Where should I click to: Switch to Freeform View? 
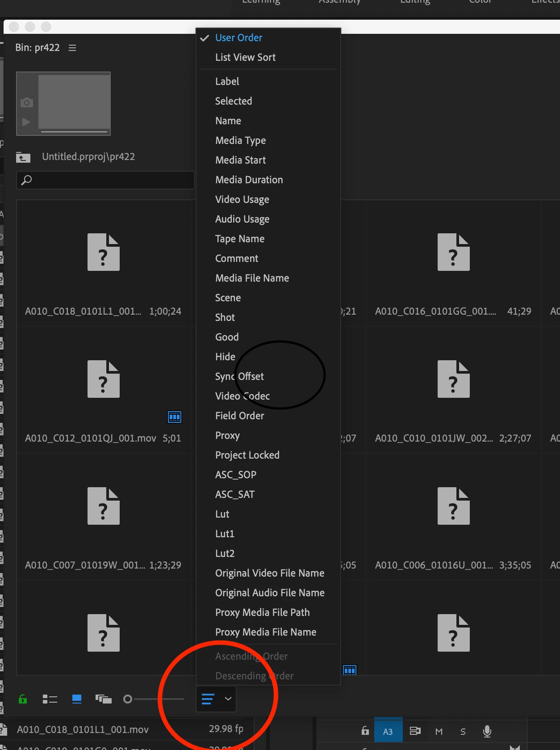click(104, 699)
